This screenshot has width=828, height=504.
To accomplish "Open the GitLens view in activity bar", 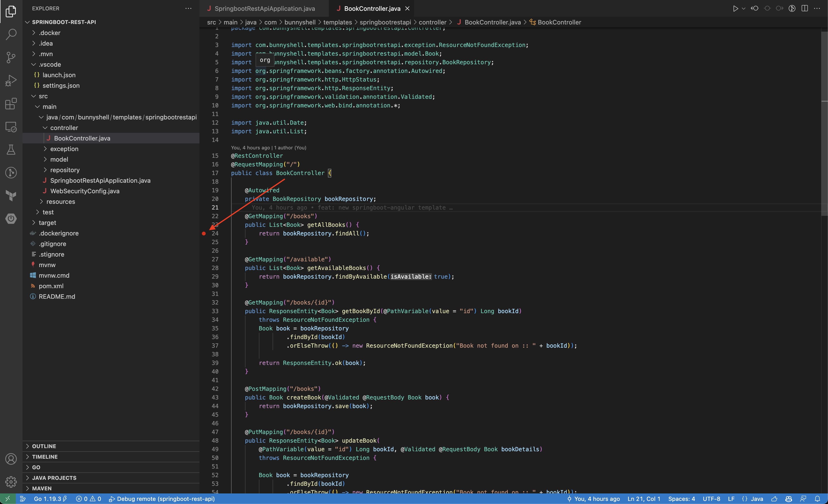I will click(11, 173).
